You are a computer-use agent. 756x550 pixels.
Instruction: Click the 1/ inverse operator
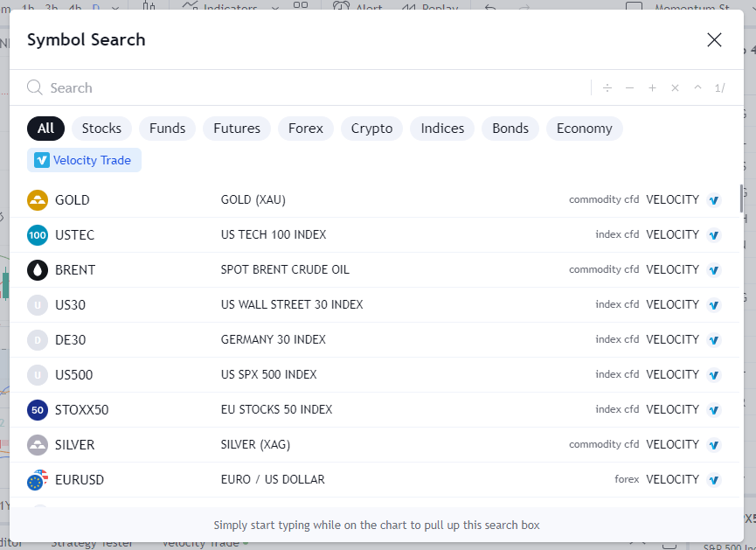719,88
